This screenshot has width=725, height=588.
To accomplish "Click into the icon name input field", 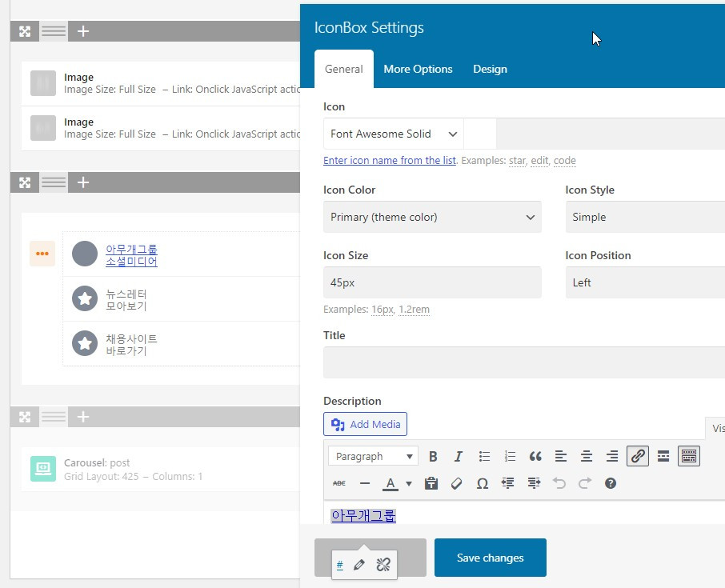I will (x=611, y=134).
